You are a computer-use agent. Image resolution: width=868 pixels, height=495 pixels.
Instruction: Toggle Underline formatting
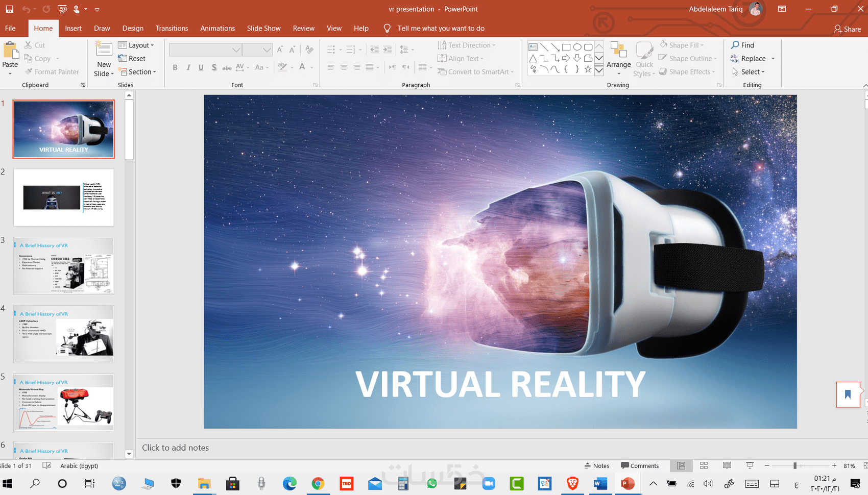point(201,67)
